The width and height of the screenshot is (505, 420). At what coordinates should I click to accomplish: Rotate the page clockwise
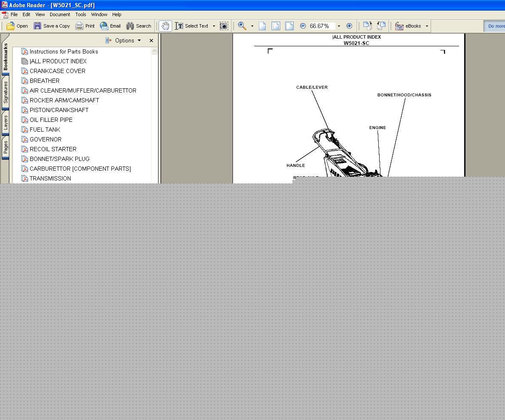pyautogui.click(x=367, y=26)
